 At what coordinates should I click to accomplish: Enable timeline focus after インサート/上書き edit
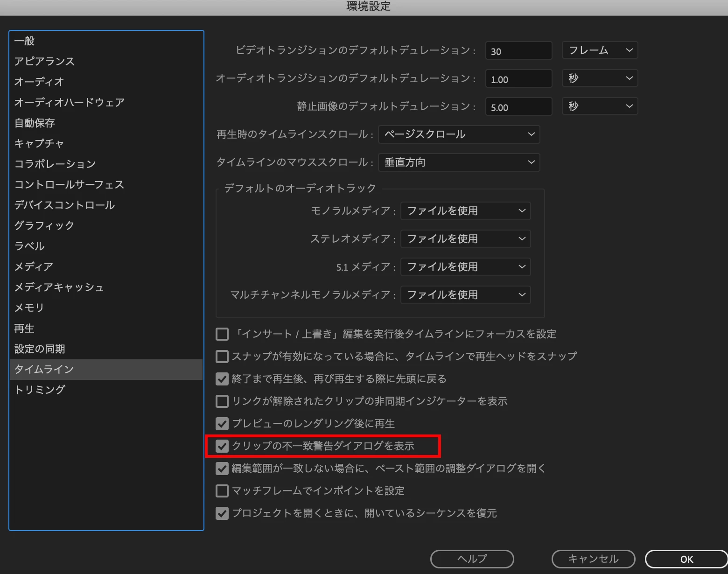coord(222,334)
